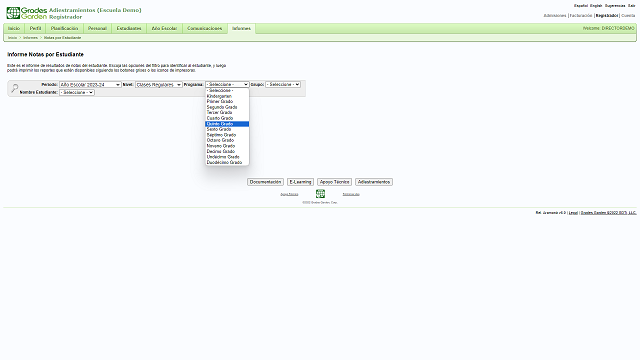The image size is (640, 360).
Task: Select Séptimo Grado option
Action: pos(227,135)
